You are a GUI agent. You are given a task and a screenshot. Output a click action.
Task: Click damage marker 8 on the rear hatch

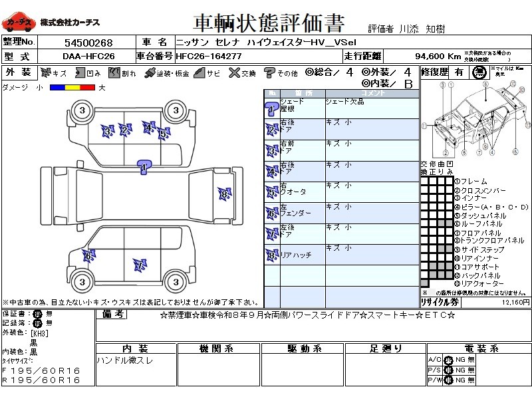point(225,194)
